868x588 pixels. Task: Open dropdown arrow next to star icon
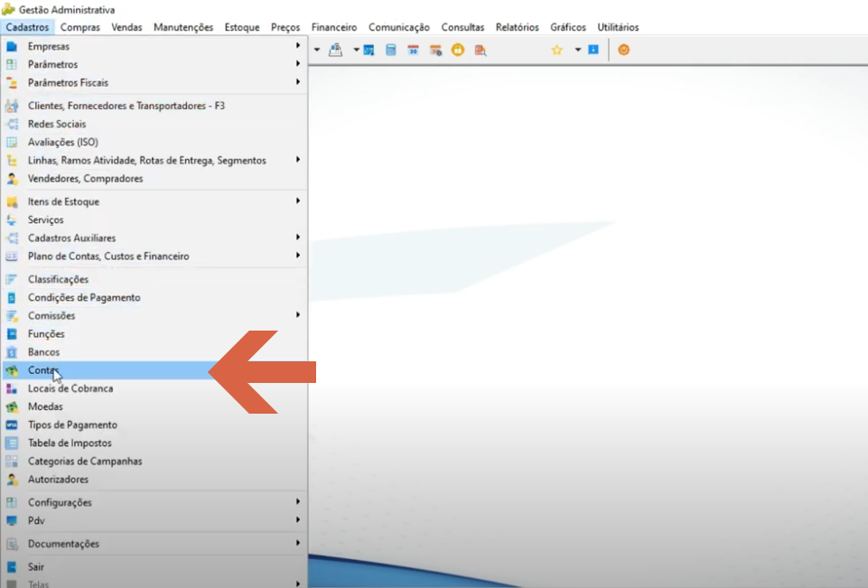point(577,50)
